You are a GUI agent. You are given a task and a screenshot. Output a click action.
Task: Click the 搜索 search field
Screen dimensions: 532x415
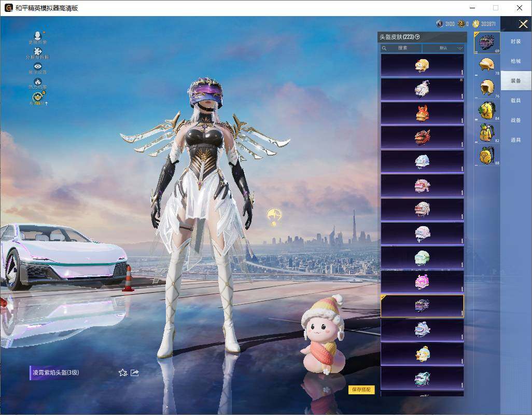(x=401, y=48)
